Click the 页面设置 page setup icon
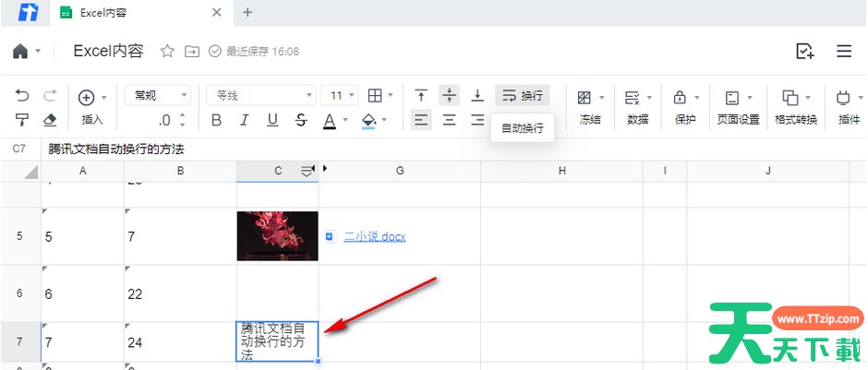Screen dimensions: 868x370 click(732, 98)
